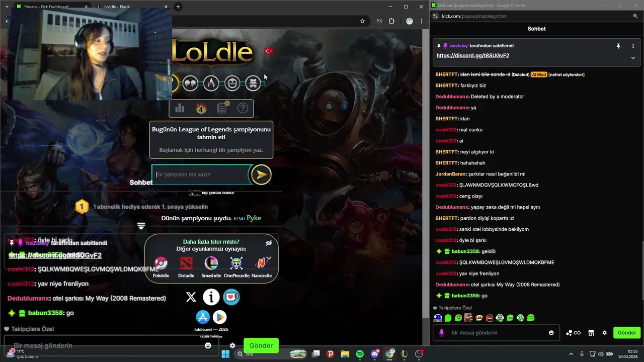Open the media control icon in toolbar

[379, 21]
